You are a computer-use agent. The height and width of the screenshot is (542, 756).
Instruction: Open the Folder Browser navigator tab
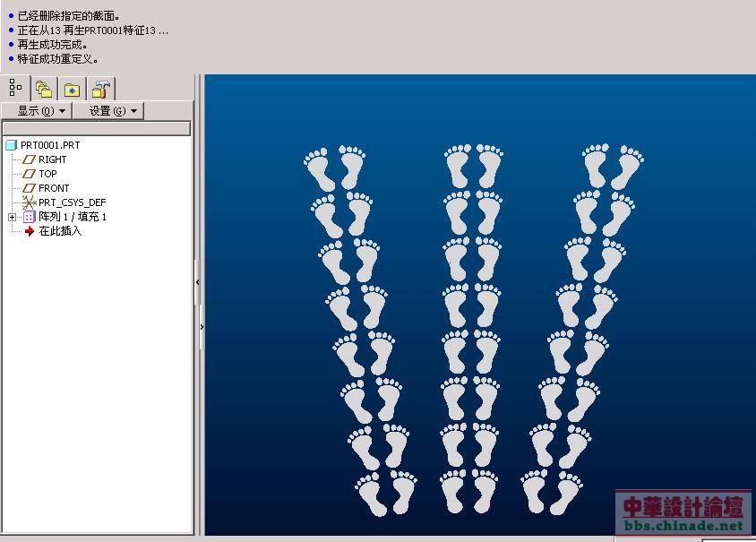click(44, 90)
